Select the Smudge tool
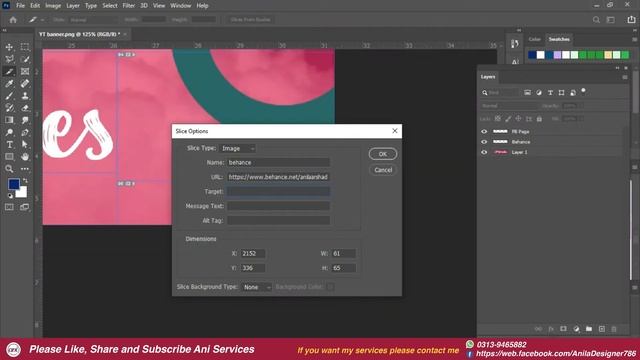 [x=25, y=120]
